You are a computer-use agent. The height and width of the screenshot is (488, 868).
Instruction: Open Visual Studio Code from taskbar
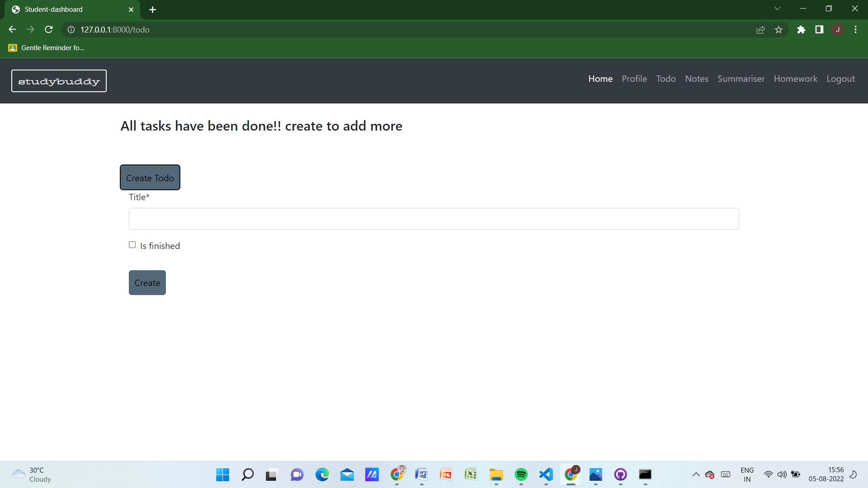coord(546,474)
